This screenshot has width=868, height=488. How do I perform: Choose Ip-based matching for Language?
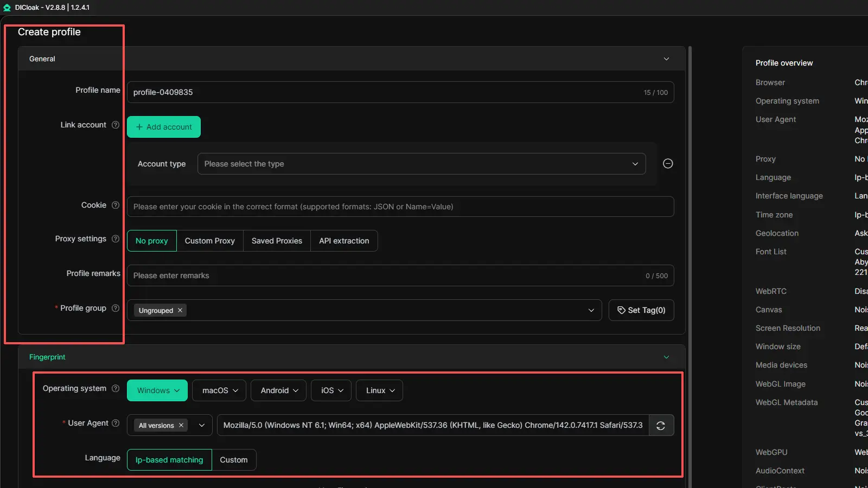pos(169,460)
